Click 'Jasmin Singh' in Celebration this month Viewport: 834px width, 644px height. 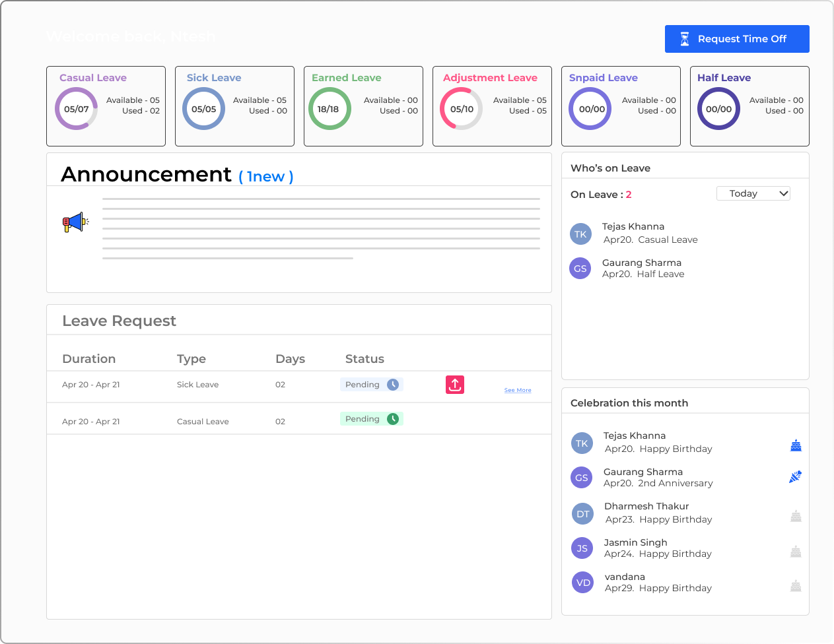635,542
